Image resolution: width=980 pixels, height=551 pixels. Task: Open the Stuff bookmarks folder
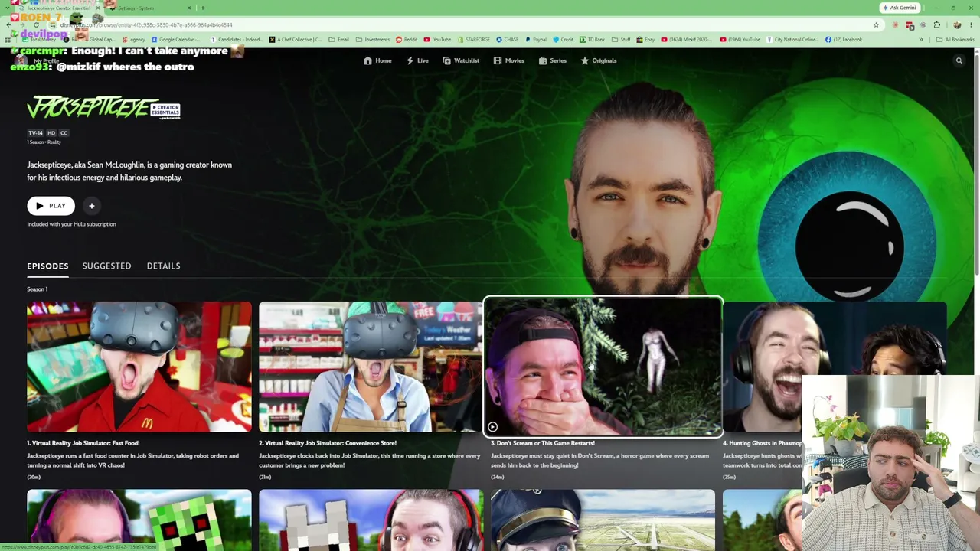[x=621, y=40]
